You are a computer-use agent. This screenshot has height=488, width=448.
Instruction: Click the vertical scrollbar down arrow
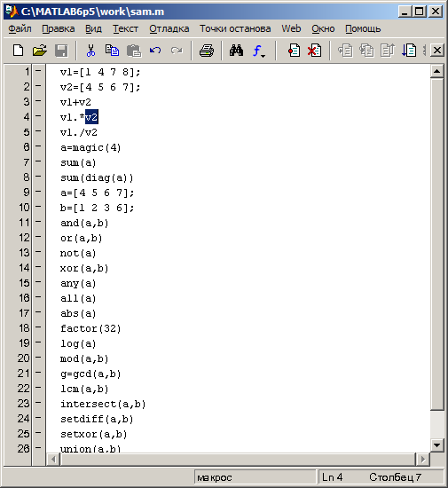tap(436, 445)
